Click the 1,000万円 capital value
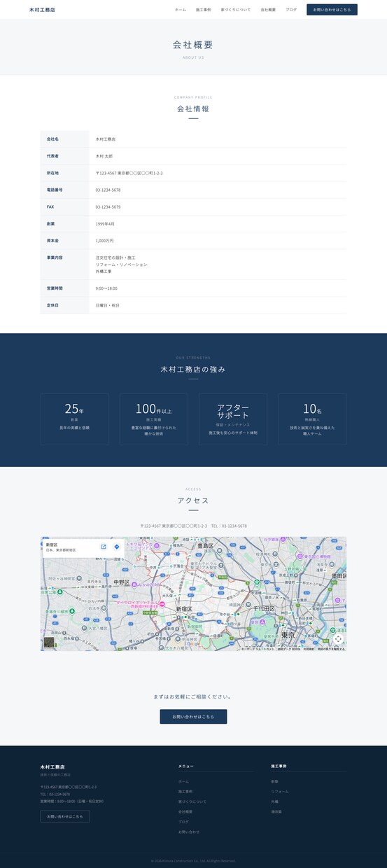This screenshot has width=387, height=868. click(104, 241)
